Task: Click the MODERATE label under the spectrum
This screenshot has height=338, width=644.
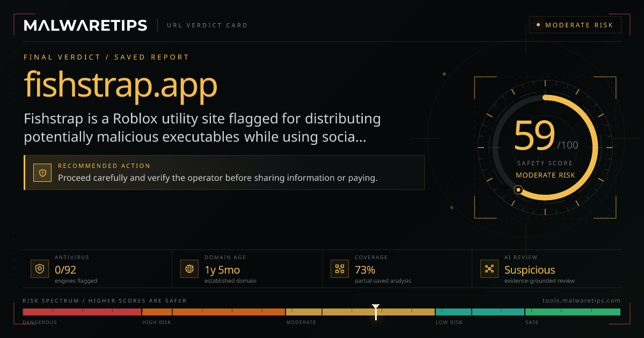Action: coord(301,322)
